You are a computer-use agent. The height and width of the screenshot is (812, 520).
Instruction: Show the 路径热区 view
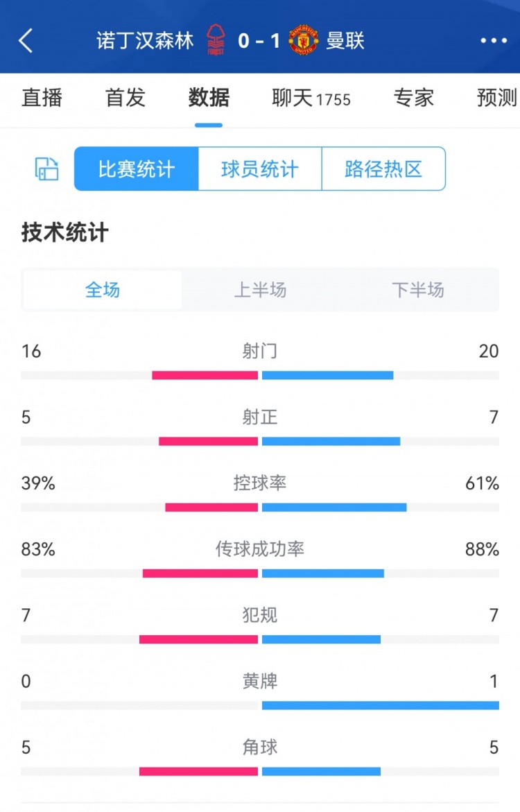pyautogui.click(x=383, y=169)
